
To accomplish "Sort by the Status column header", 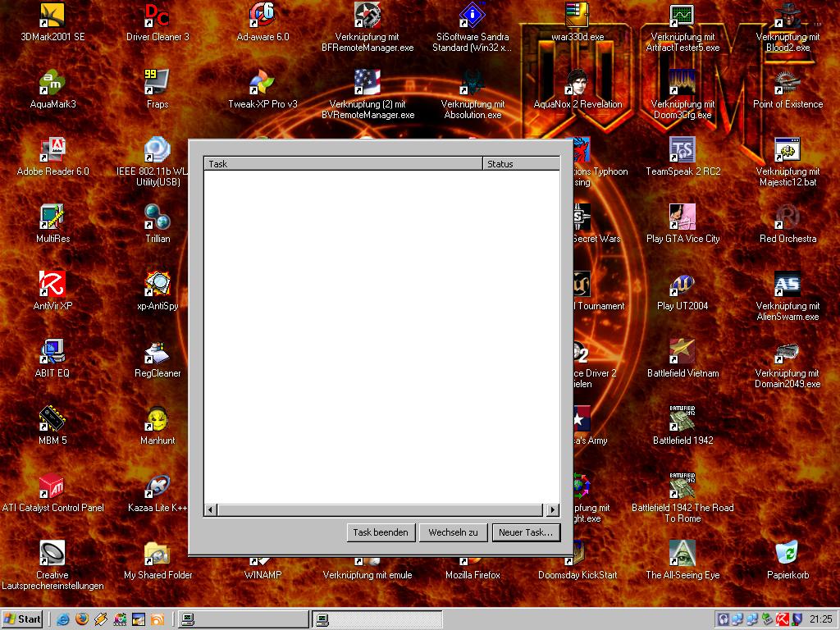I will coord(521,163).
